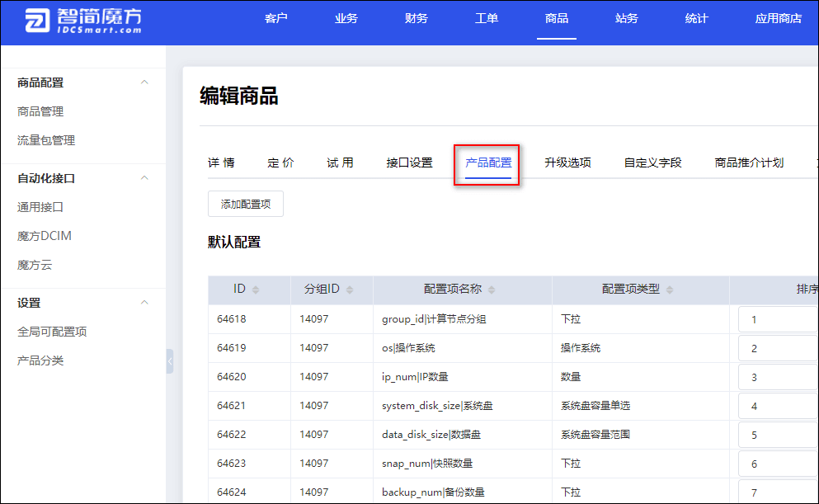Click sort order field with value 4
The image size is (819, 504).
(779, 406)
